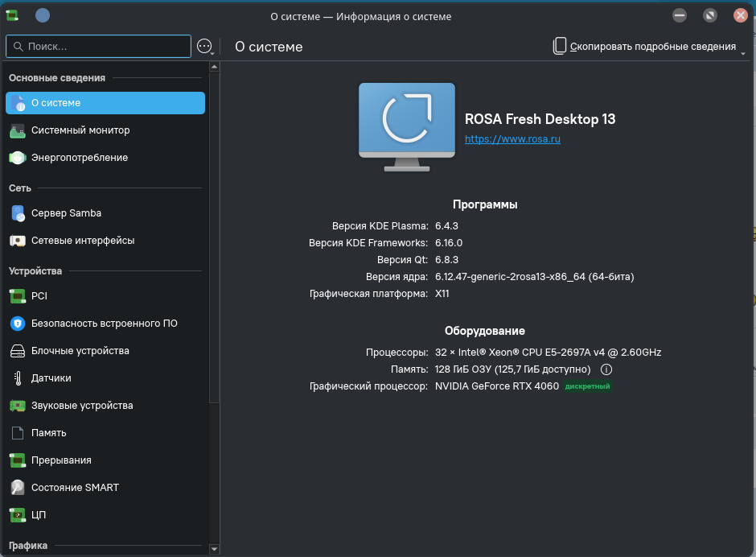
Task: Click the round blue pin button in title bar
Action: [43, 15]
